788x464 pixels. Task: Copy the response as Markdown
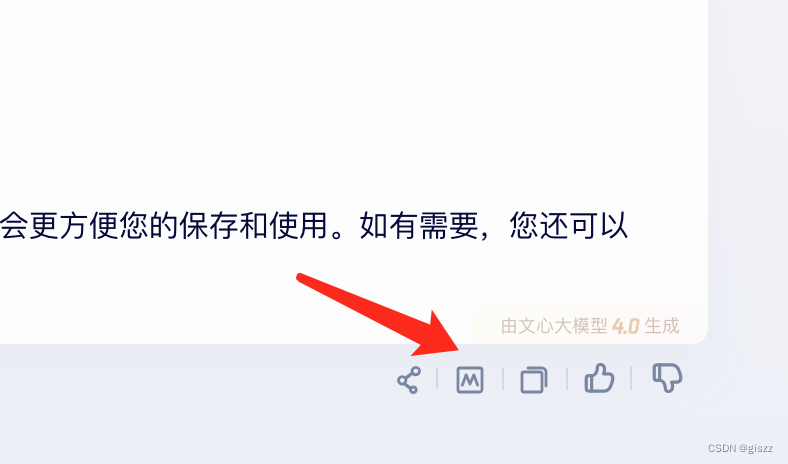(x=470, y=380)
